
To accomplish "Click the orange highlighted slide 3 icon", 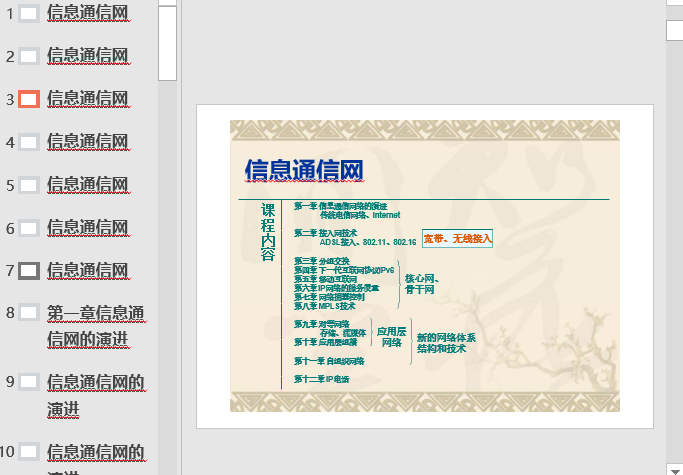I will coord(29,99).
